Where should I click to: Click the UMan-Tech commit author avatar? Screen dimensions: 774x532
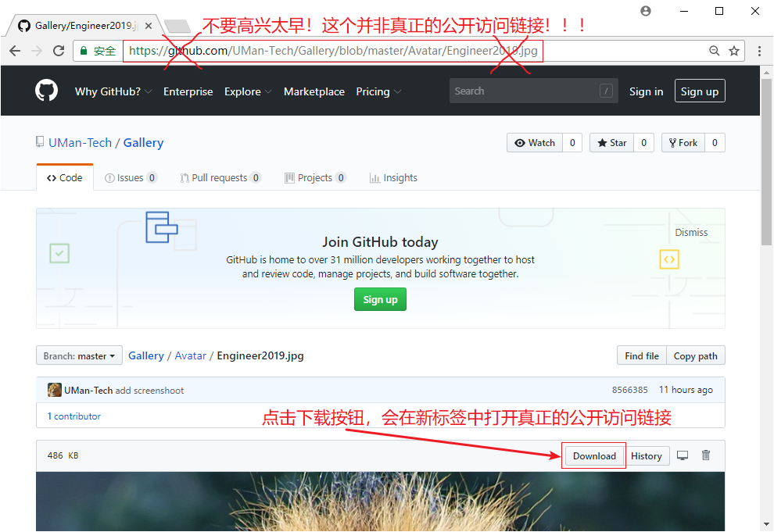pyautogui.click(x=54, y=390)
